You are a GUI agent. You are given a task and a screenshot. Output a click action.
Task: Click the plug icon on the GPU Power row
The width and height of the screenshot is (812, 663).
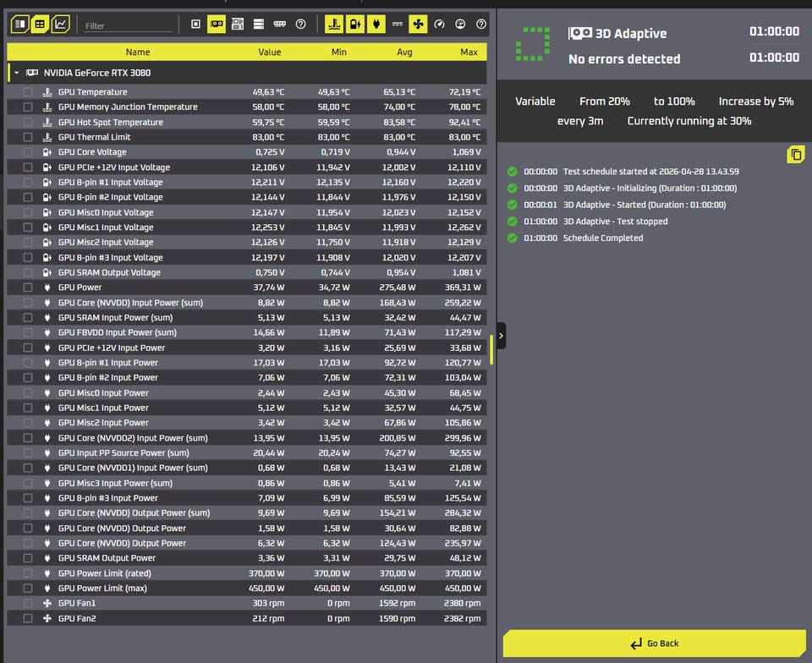tap(47, 288)
